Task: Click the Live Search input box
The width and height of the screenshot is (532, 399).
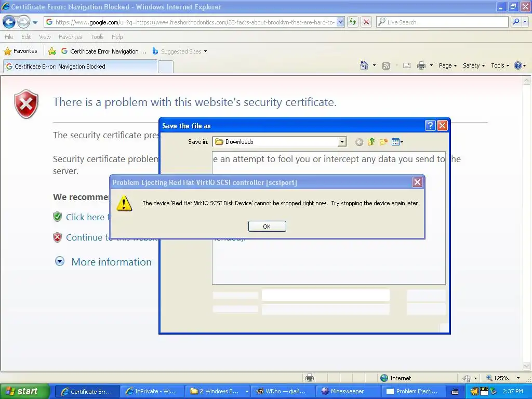Action: (x=442, y=22)
